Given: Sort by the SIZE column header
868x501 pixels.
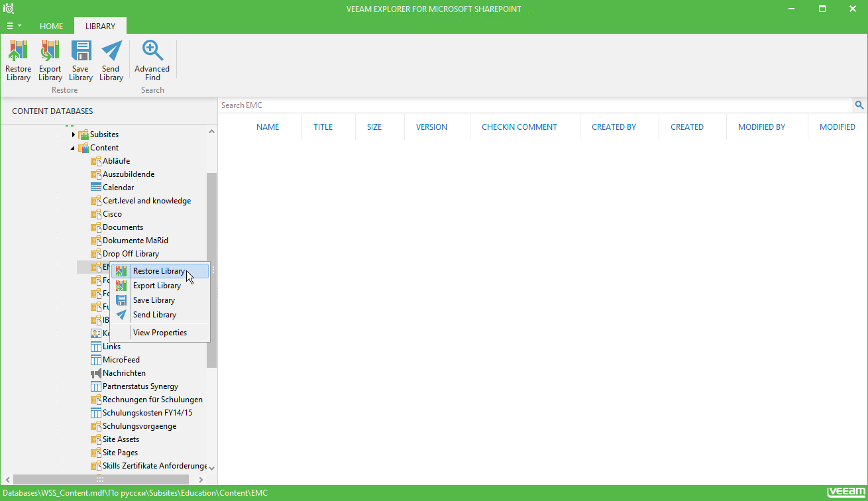Looking at the screenshot, I should coord(374,127).
